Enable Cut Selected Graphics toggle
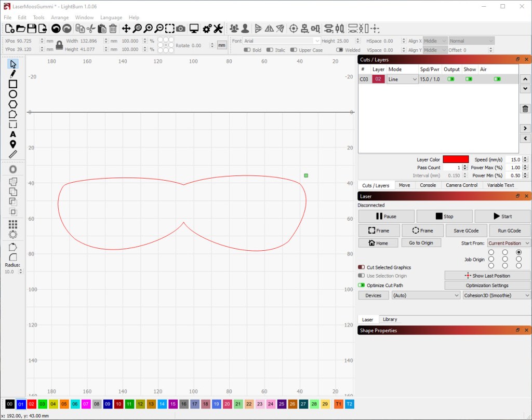532x420 pixels. click(362, 267)
